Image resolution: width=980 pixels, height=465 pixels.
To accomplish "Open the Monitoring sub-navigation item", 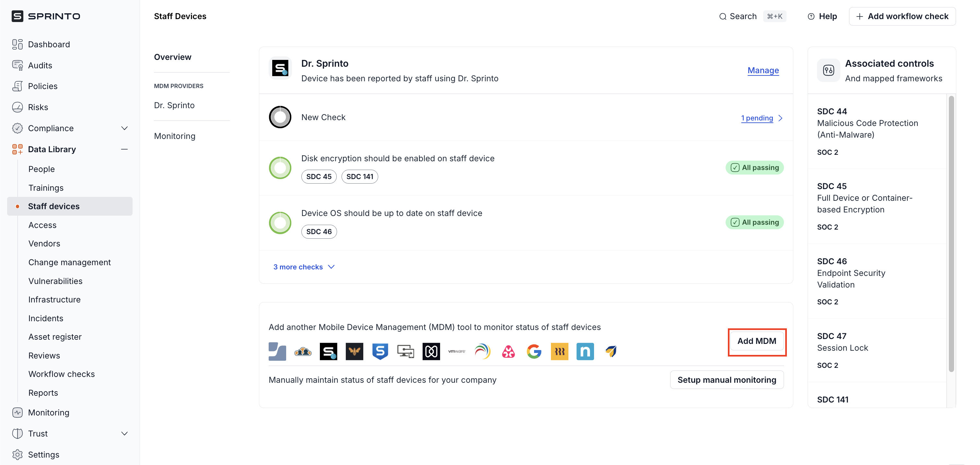I will (x=174, y=136).
